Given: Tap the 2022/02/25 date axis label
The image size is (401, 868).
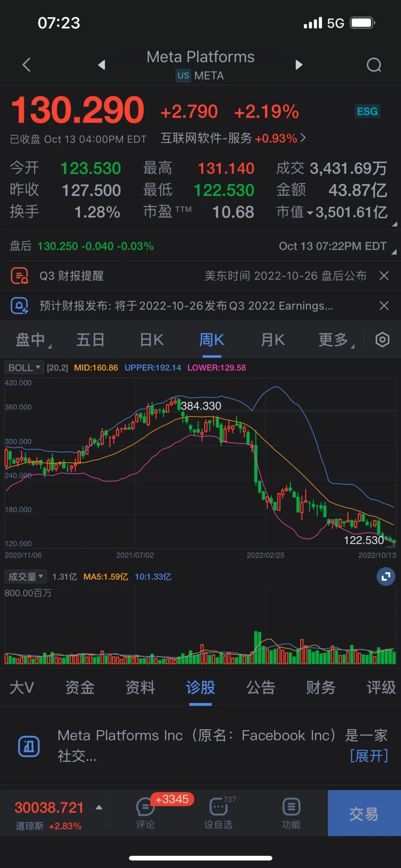Looking at the screenshot, I should [265, 555].
